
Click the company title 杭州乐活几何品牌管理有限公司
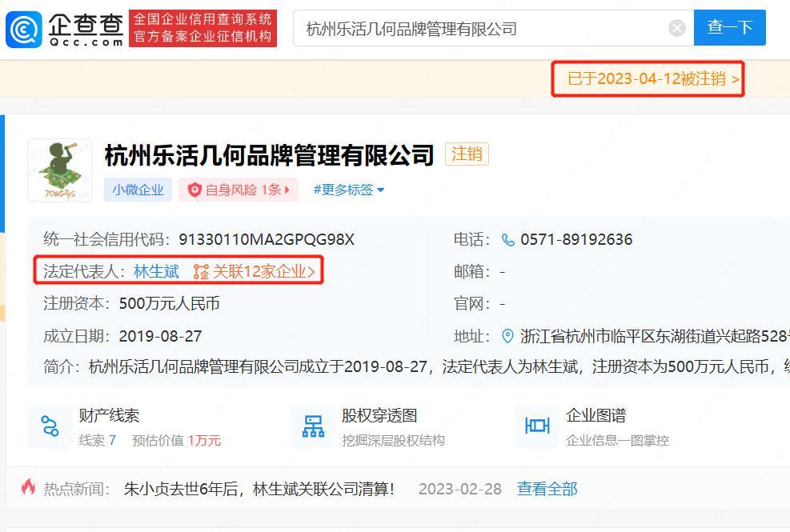point(269,155)
